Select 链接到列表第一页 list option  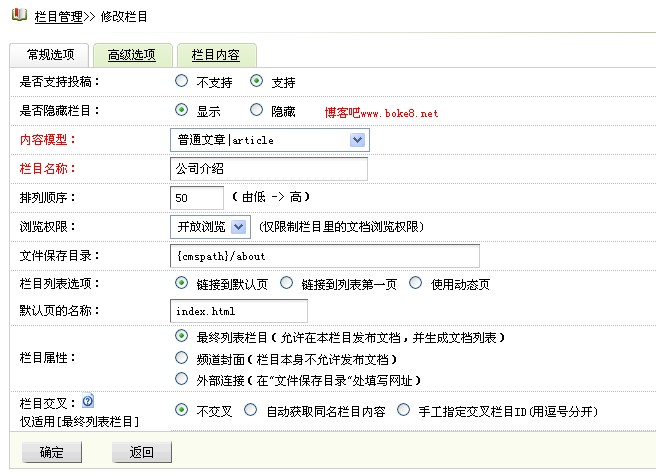(286, 283)
